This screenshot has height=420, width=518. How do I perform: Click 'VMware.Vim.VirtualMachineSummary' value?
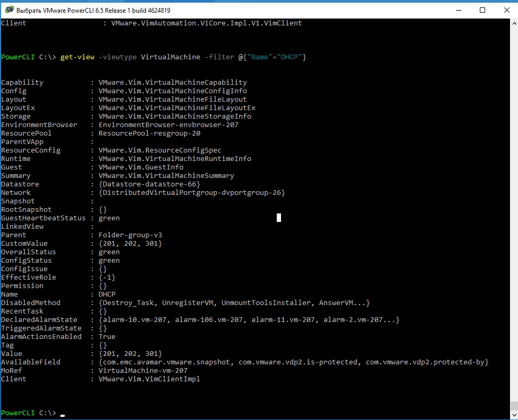pyautogui.click(x=166, y=175)
